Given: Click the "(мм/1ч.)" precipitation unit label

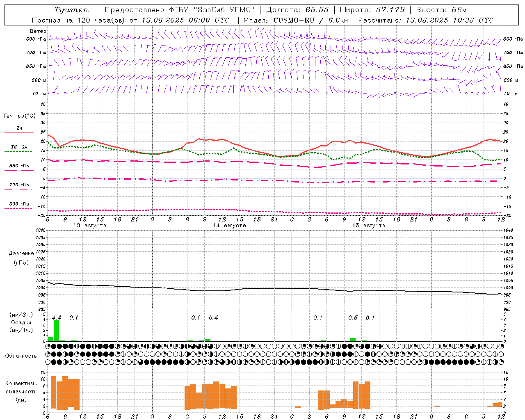Looking at the screenshot, I should [x=21, y=330].
